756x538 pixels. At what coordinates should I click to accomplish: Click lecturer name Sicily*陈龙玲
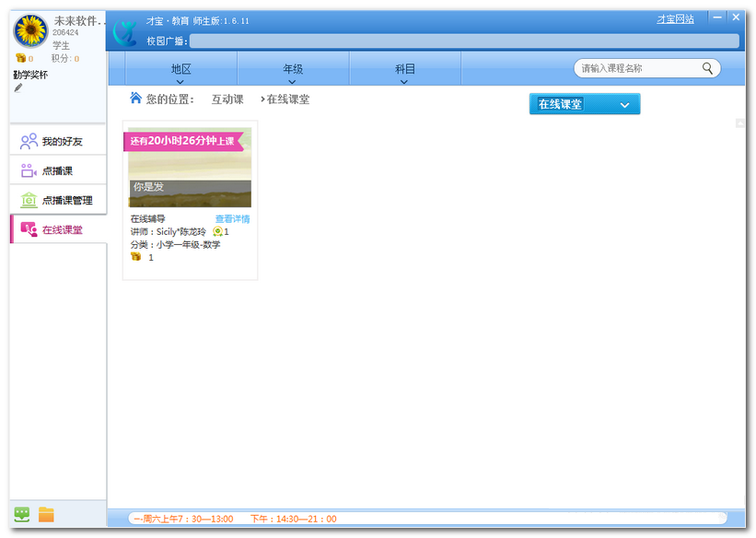180,231
